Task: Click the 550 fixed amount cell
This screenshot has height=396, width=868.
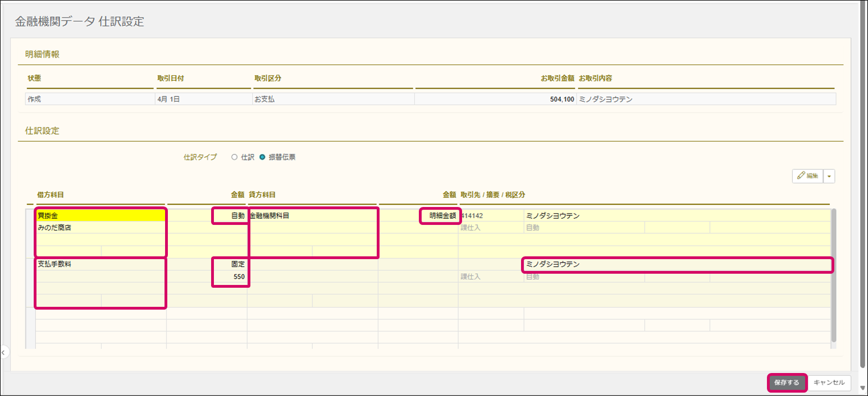Action: pos(230,277)
